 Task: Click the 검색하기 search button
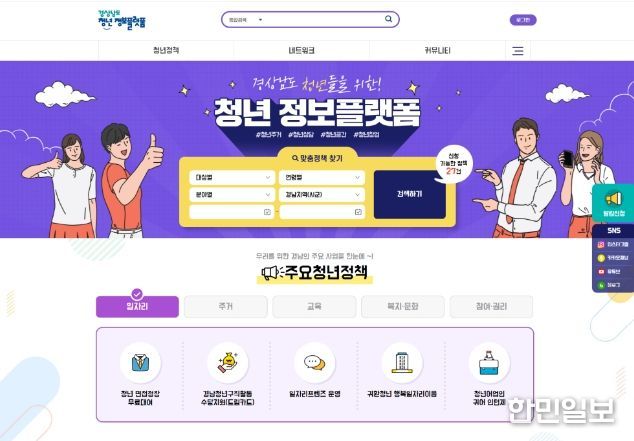(x=410, y=194)
